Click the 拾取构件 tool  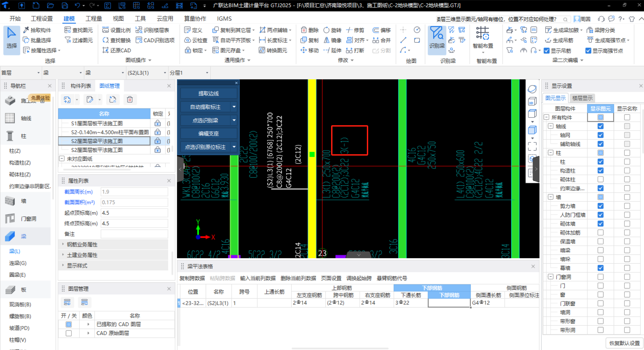pos(37,30)
